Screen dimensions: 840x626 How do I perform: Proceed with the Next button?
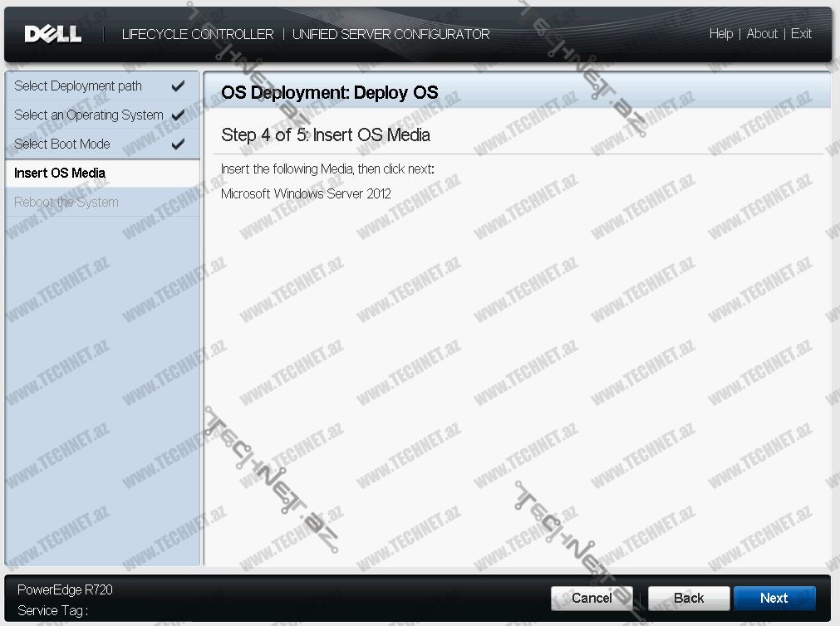tap(774, 598)
